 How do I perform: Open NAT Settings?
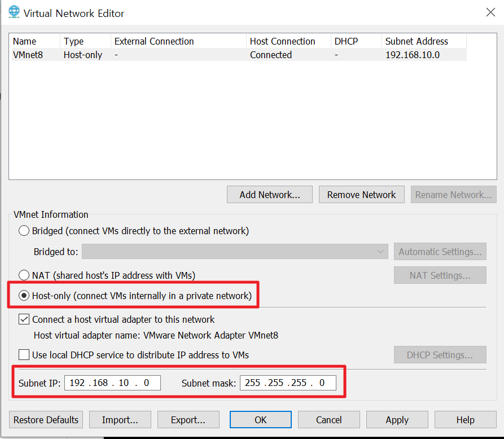pyautogui.click(x=440, y=275)
